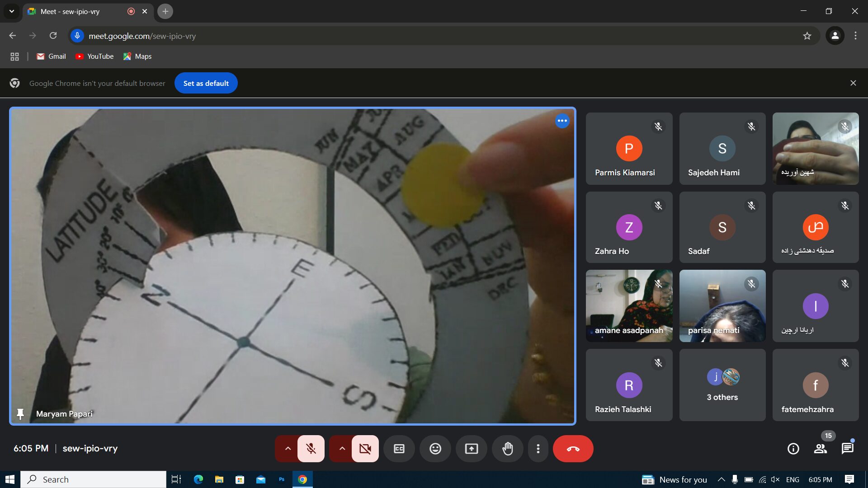Reload the Meet page

click(x=53, y=36)
